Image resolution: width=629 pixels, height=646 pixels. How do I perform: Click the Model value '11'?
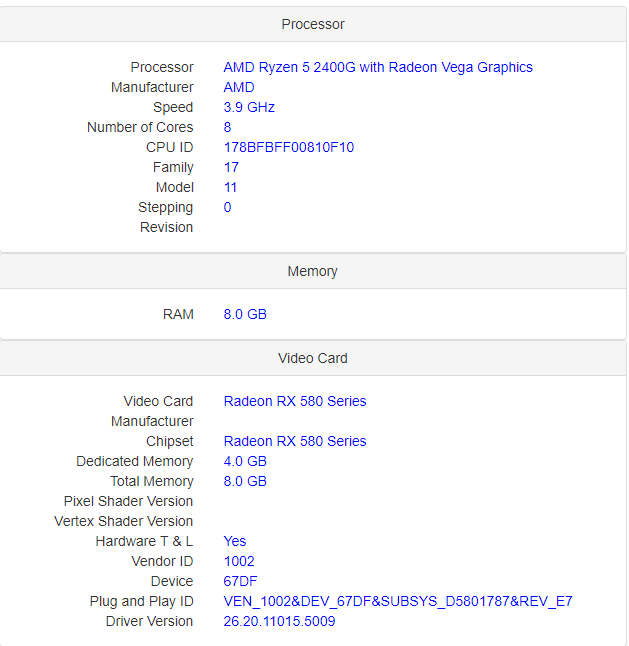click(x=230, y=187)
